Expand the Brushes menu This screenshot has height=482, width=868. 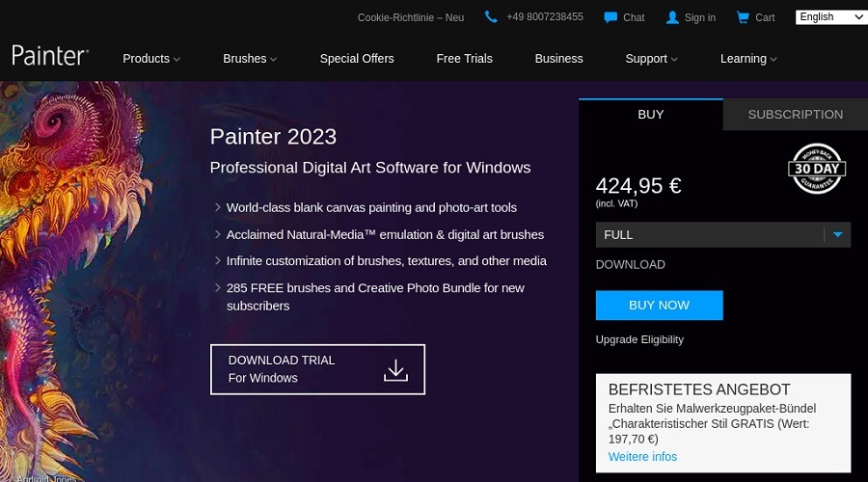click(250, 59)
